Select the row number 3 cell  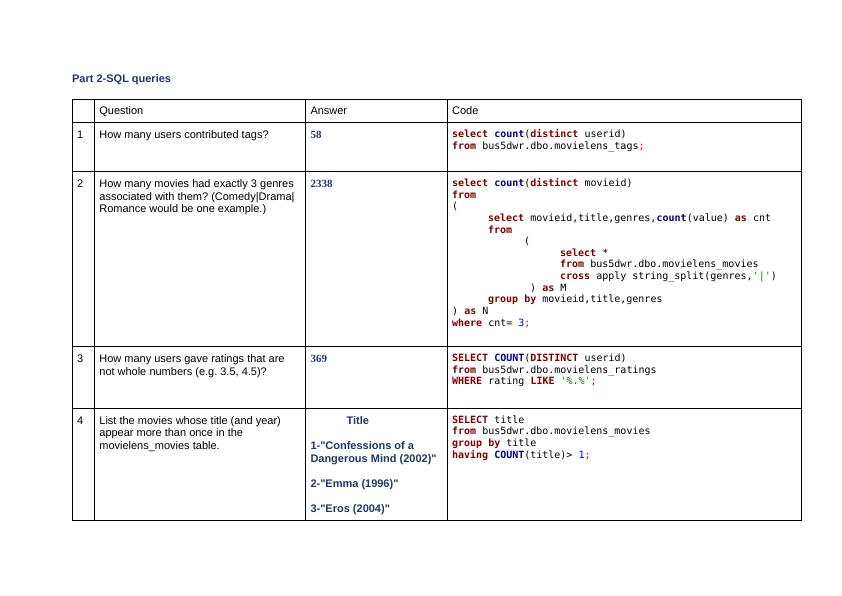click(82, 358)
